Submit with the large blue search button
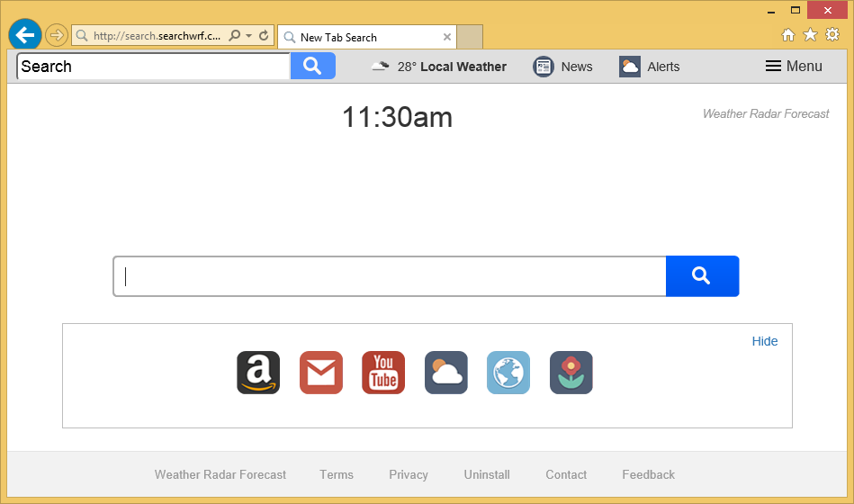The height and width of the screenshot is (504, 854). pos(702,276)
